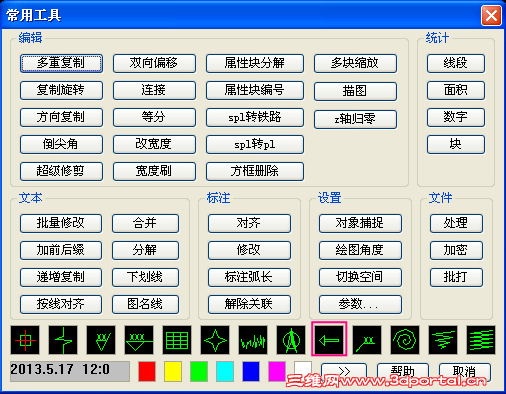Choose the 倒尖角 tool
Image resolution: width=506 pixels, height=394 pixels.
61,144
